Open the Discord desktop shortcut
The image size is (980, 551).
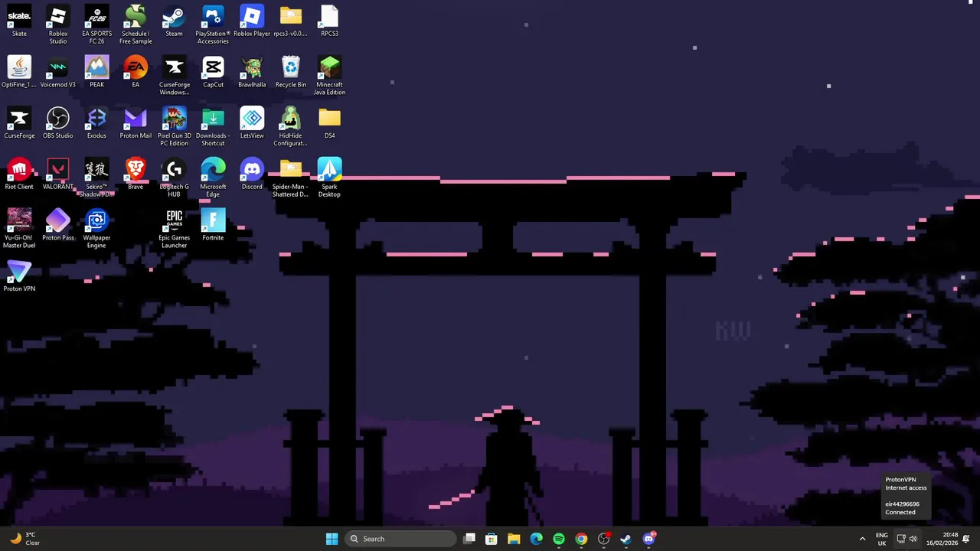click(x=252, y=174)
